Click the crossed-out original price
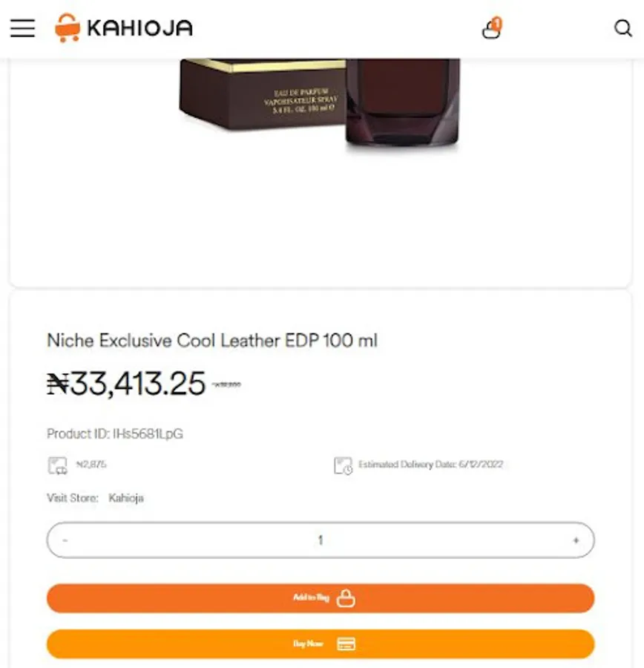Screen dimensions: 644x668 click(226, 384)
